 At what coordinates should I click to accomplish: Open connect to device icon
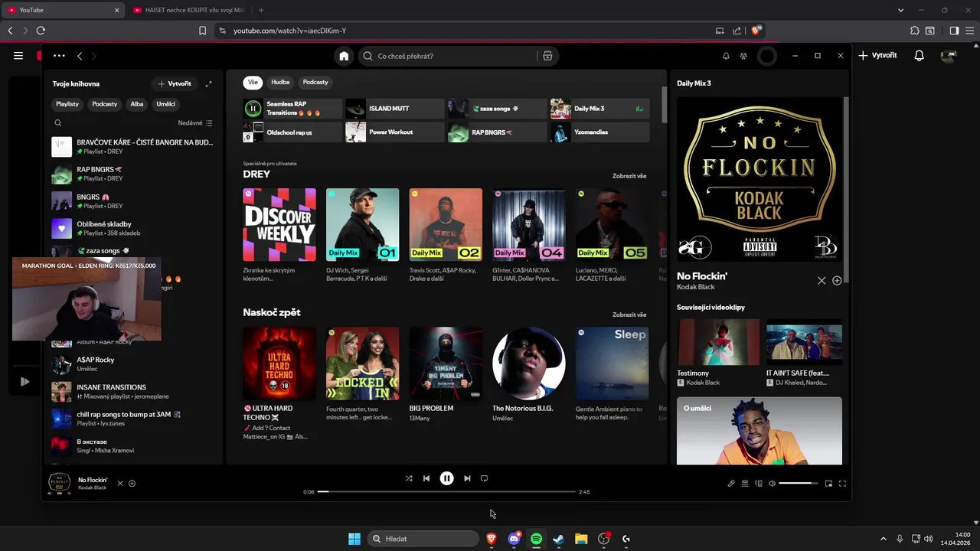pyautogui.click(x=759, y=484)
